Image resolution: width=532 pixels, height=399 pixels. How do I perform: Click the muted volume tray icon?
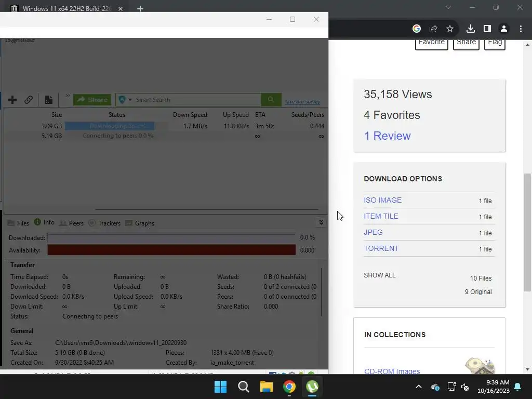(x=465, y=387)
